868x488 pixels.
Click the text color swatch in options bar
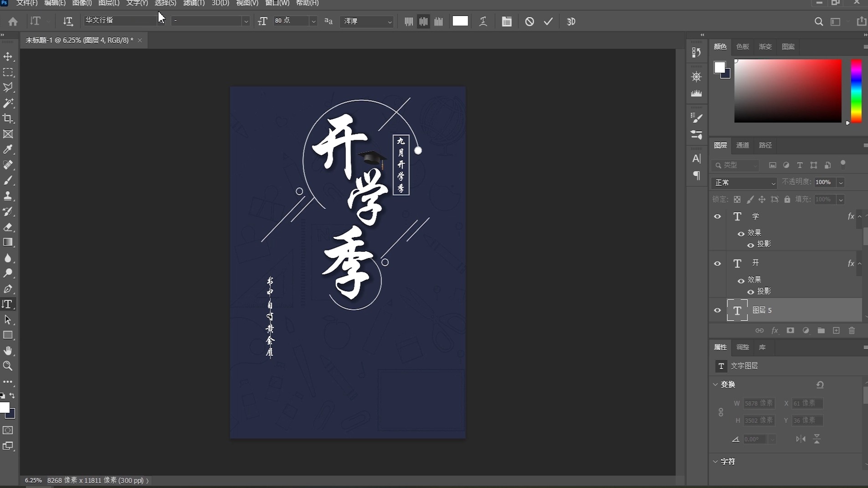460,21
